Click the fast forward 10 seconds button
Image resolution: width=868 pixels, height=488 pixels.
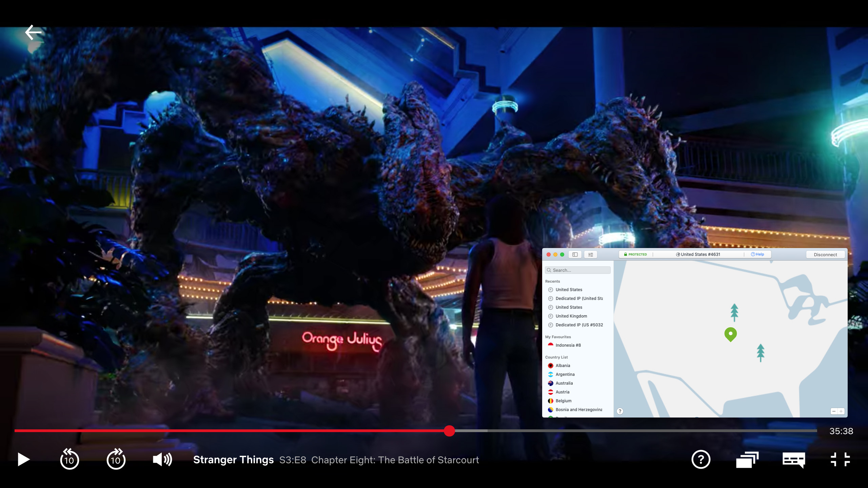(116, 460)
